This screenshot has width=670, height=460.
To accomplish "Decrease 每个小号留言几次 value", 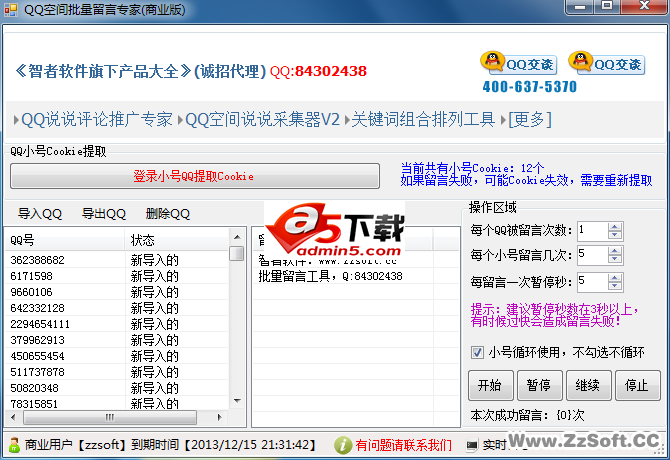I will click(614, 259).
